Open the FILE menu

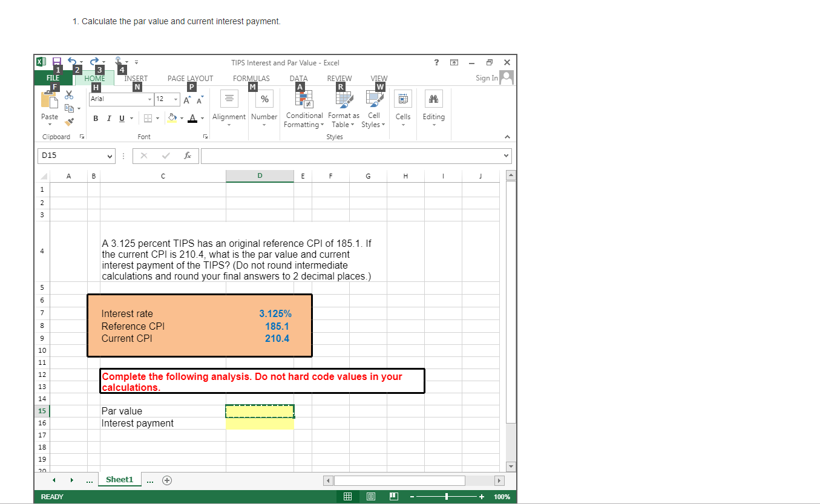(x=52, y=78)
